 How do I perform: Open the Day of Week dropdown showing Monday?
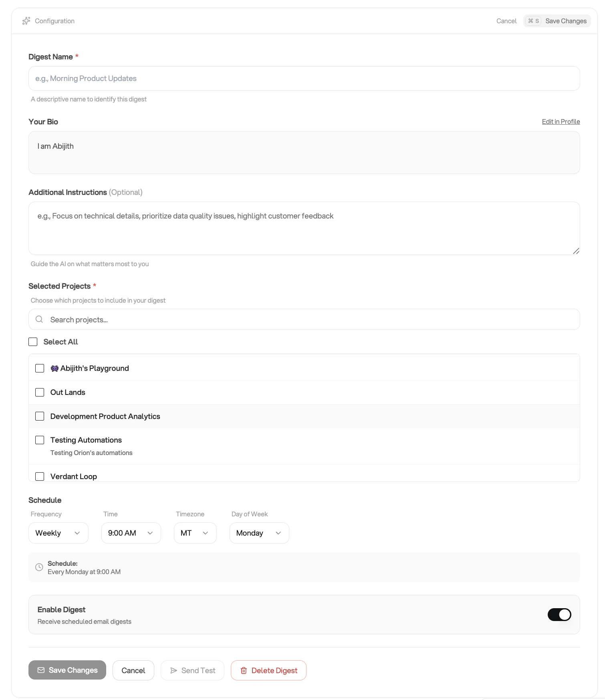(x=259, y=533)
